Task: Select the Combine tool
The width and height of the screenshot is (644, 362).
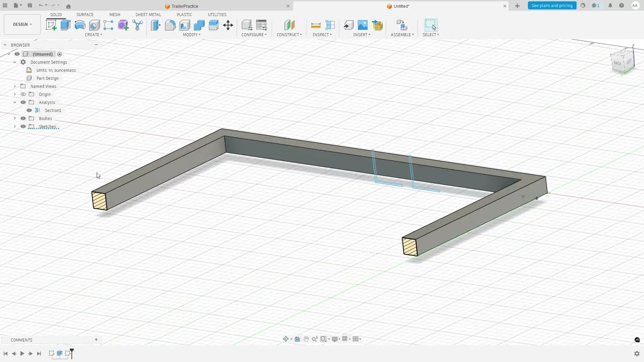Action: click(x=199, y=25)
